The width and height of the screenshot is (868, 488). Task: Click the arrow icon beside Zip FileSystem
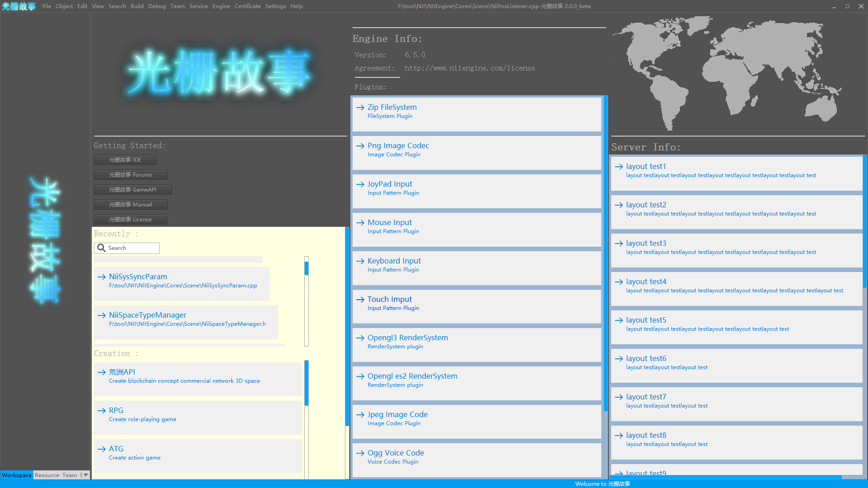(360, 108)
